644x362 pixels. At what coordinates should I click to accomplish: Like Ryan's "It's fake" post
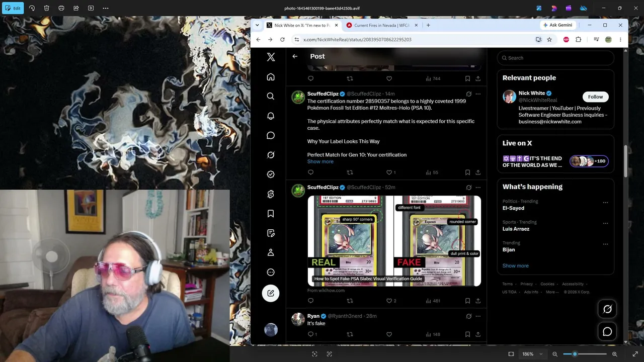tap(389, 334)
